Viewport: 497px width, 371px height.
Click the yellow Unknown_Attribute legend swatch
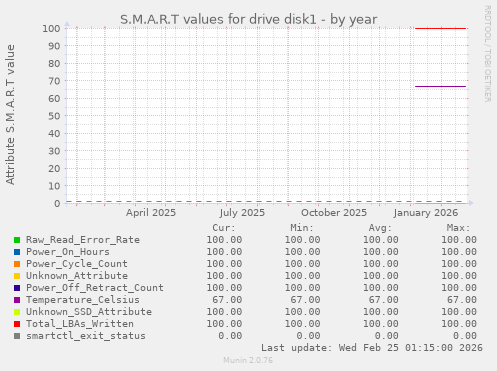tap(17, 276)
